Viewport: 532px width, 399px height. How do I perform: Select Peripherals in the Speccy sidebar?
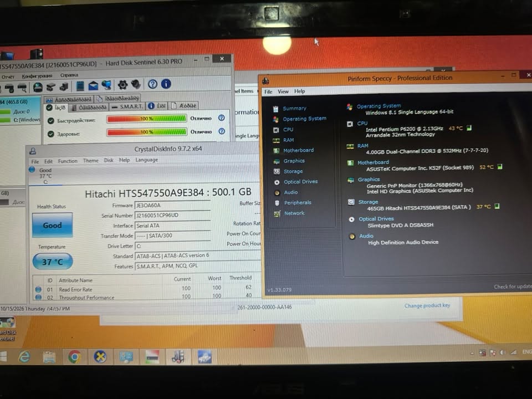(x=298, y=203)
